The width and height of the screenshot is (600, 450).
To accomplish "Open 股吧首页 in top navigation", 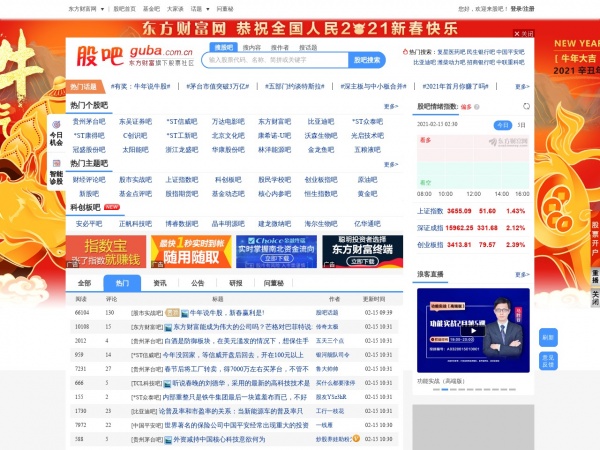I will pos(125,9).
